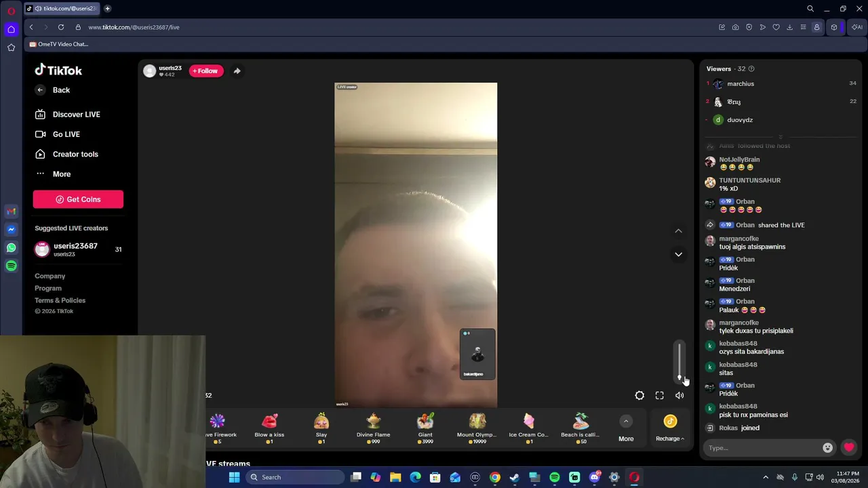Viewport: 868px width, 488px height.
Task: Open the Terms & Policies footer link
Action: click(x=60, y=300)
